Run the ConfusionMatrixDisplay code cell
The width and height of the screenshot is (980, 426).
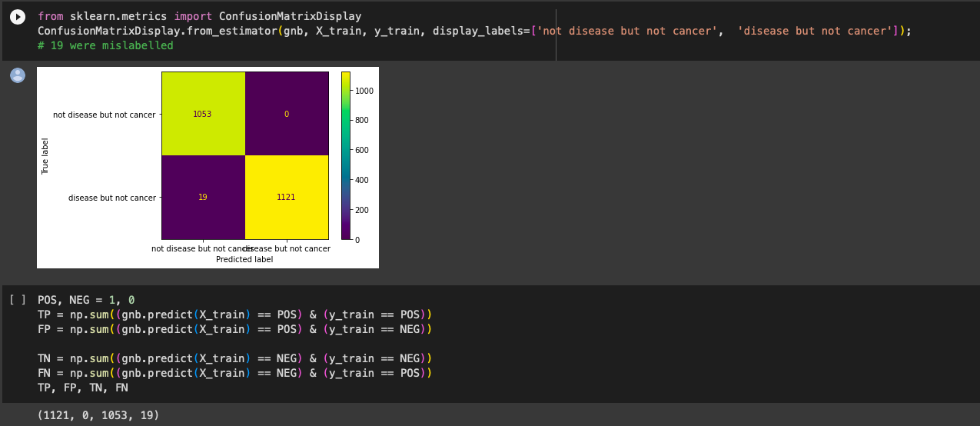pos(18,17)
